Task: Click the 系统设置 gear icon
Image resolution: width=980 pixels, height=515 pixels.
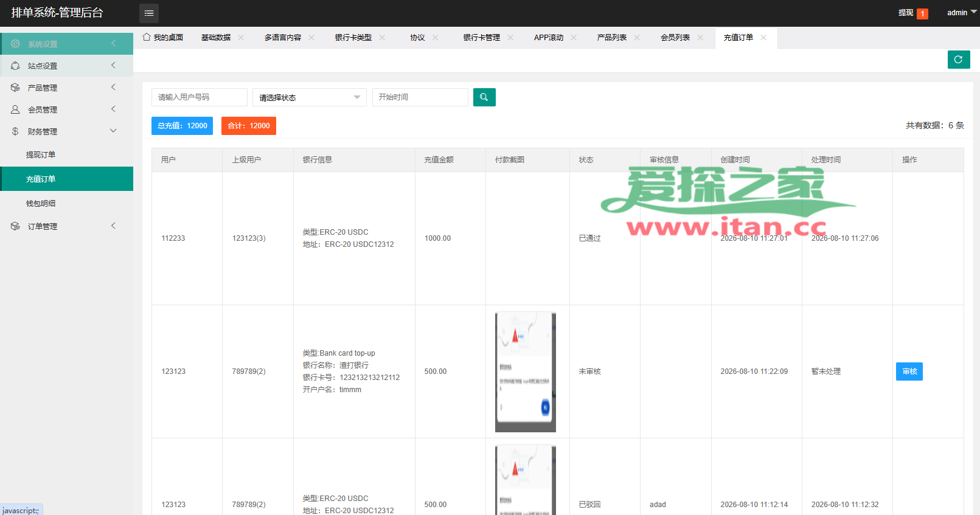Action: click(x=15, y=44)
